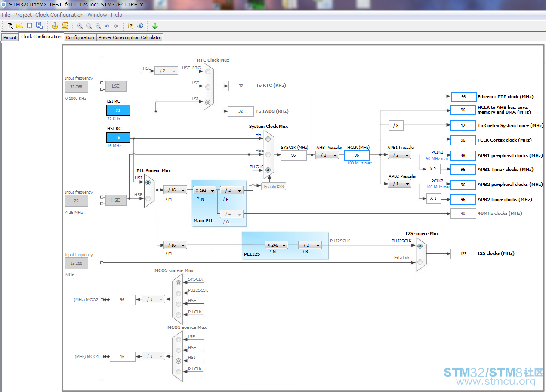Select PLLCLK in MCO1 source Mux
Screen dimensions: 546x392
[179, 372]
